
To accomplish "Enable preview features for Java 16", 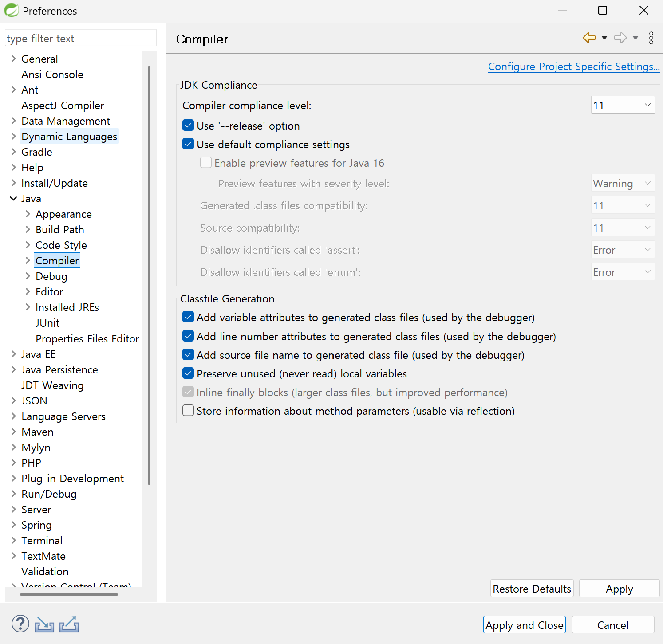I will [x=206, y=163].
